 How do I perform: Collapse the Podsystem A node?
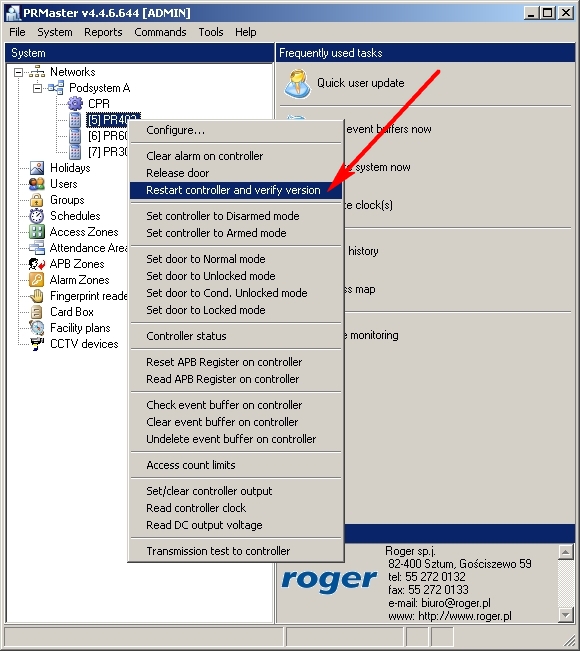pyautogui.click(x=37, y=88)
